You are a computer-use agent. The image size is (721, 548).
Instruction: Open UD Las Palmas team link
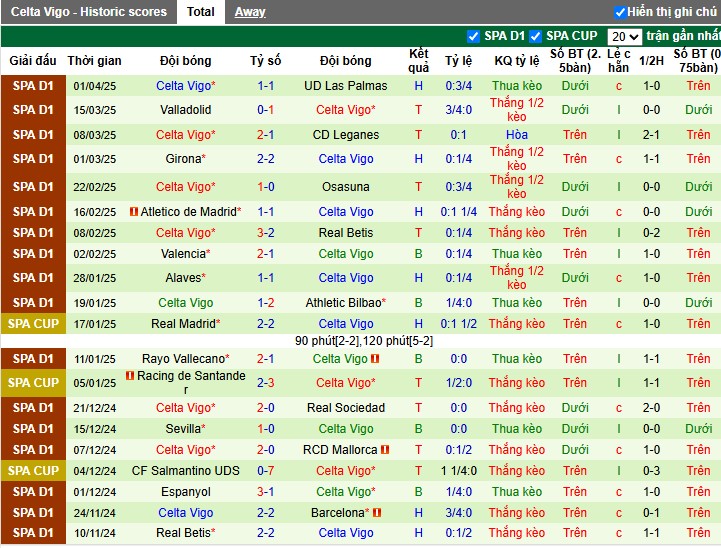tap(346, 86)
